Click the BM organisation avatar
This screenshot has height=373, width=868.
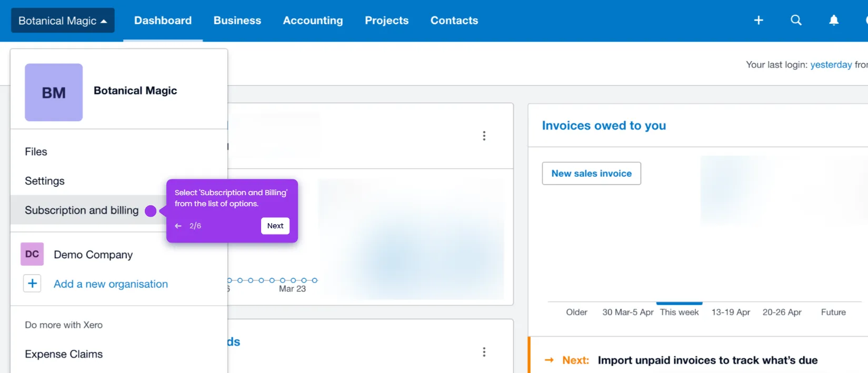pos(54,93)
